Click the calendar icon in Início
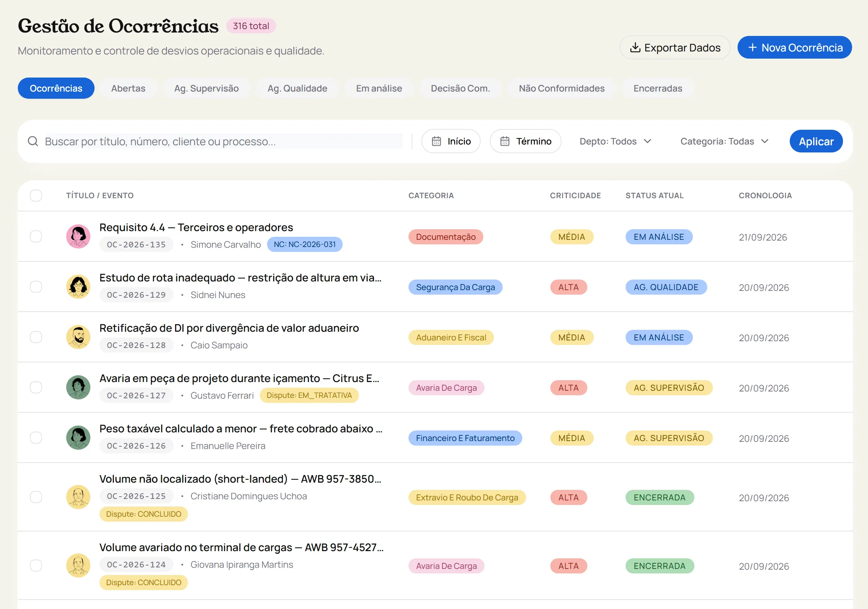This screenshot has width=868, height=609. tap(436, 141)
